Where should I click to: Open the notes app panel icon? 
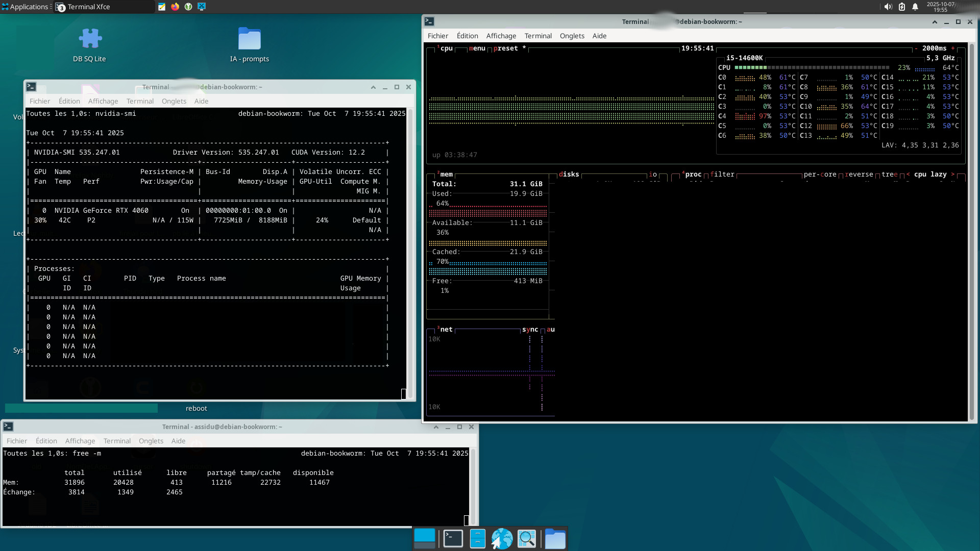pos(162,7)
